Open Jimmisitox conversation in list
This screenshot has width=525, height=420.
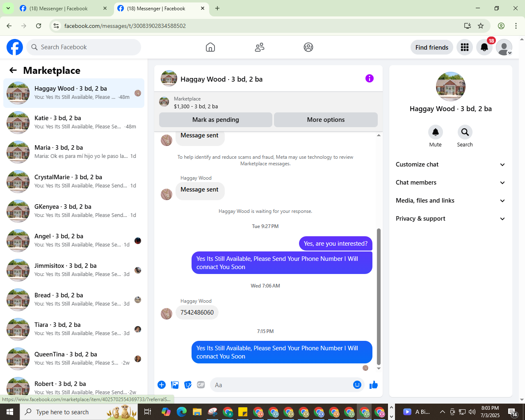(x=74, y=270)
